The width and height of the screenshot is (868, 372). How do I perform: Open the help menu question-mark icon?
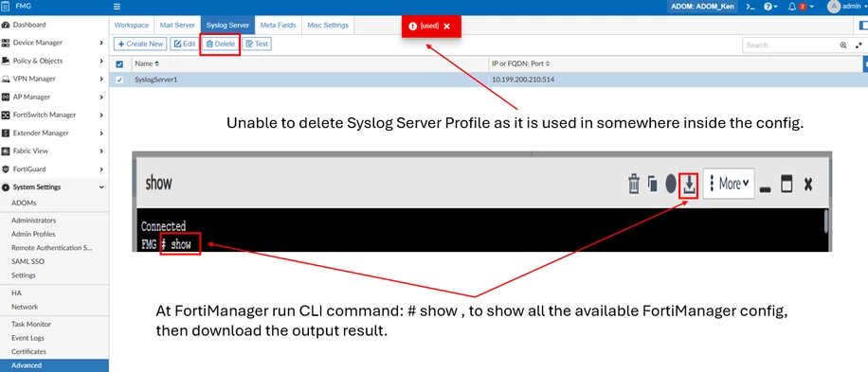(x=768, y=7)
